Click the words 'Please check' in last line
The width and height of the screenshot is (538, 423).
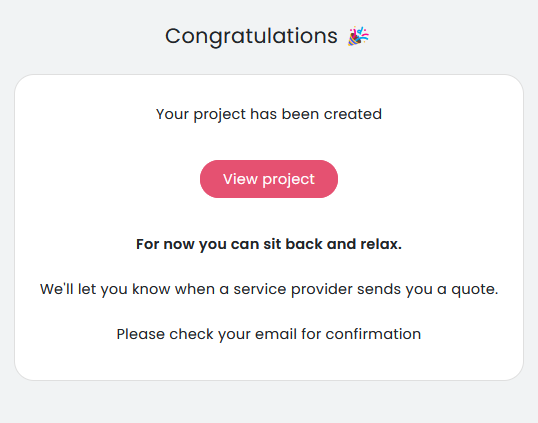pos(165,334)
